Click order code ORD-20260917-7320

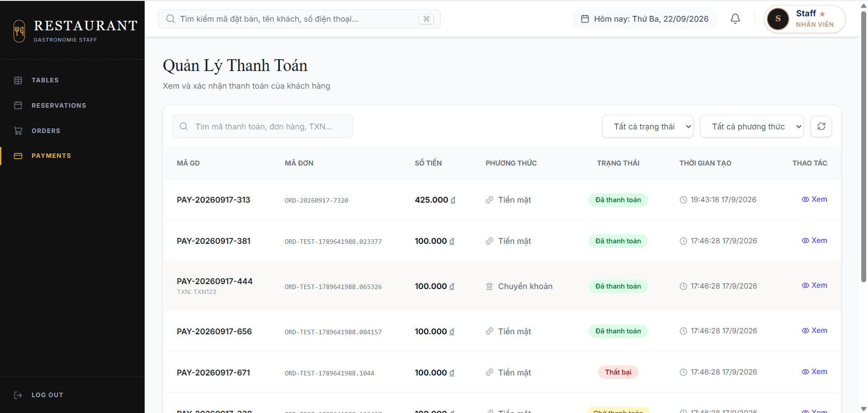316,200
